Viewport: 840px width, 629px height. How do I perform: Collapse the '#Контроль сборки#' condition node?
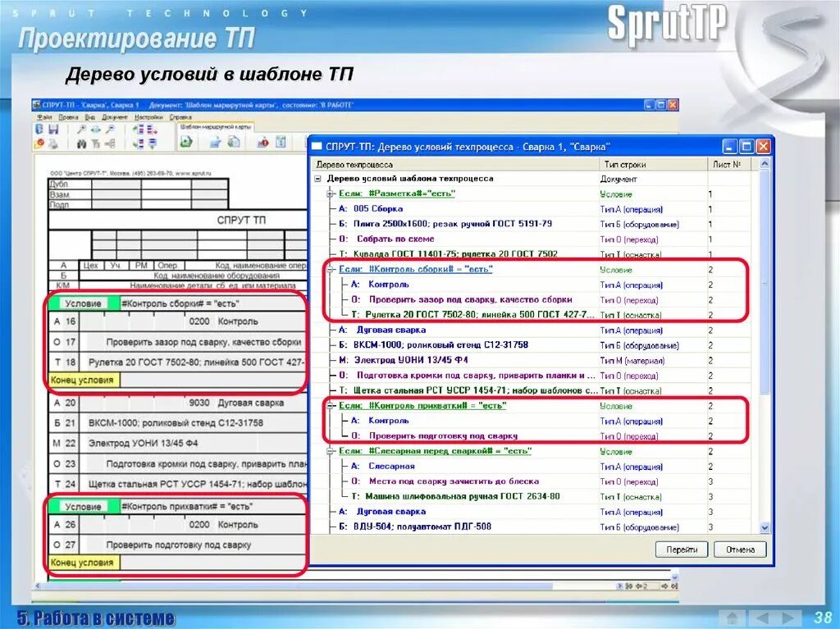[331, 270]
